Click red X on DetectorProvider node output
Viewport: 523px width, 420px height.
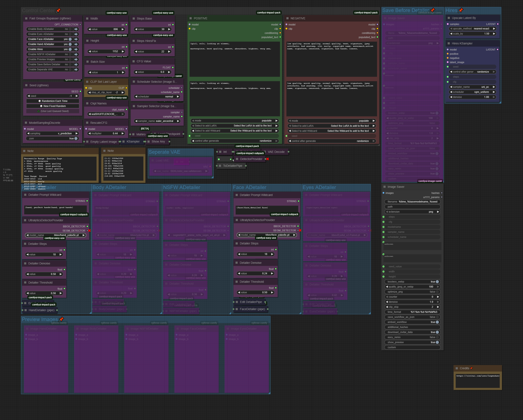point(268,159)
